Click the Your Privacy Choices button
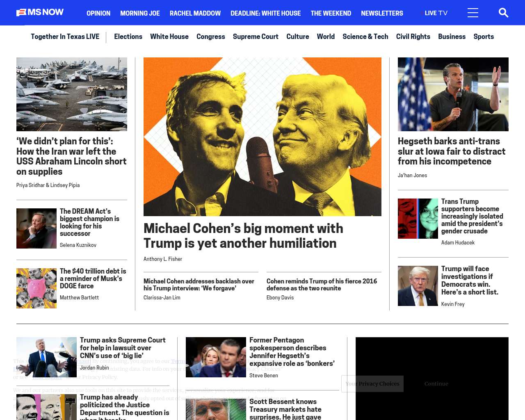The image size is (525, 420). 372,384
